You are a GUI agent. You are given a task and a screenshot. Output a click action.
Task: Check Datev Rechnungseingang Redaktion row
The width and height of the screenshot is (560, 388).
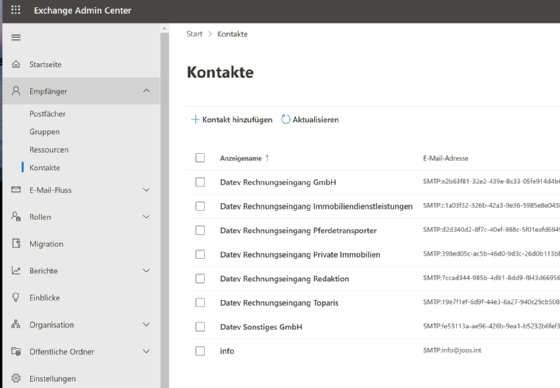click(200, 278)
